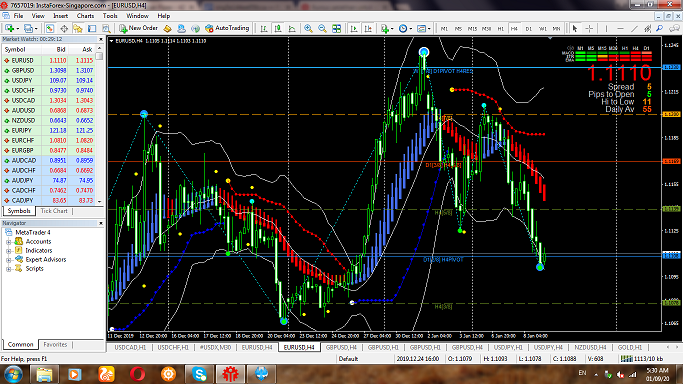
Task: Close the Navigator panel
Action: [101, 223]
